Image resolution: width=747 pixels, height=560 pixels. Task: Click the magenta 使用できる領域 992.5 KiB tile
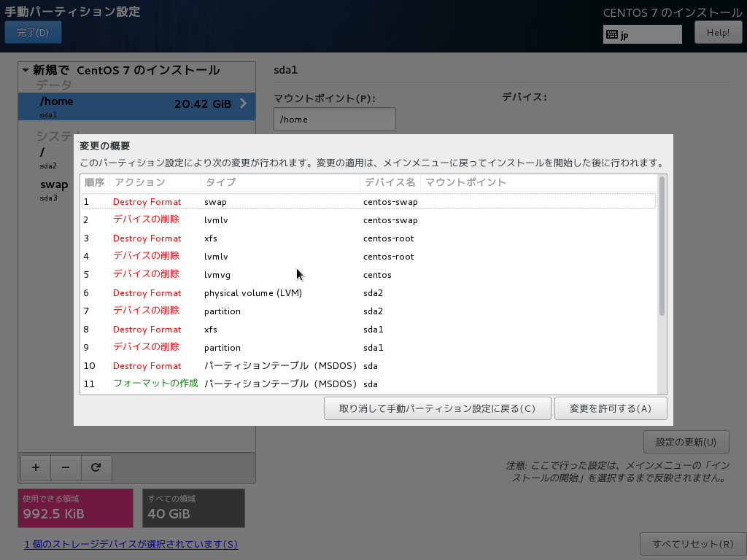[75, 507]
